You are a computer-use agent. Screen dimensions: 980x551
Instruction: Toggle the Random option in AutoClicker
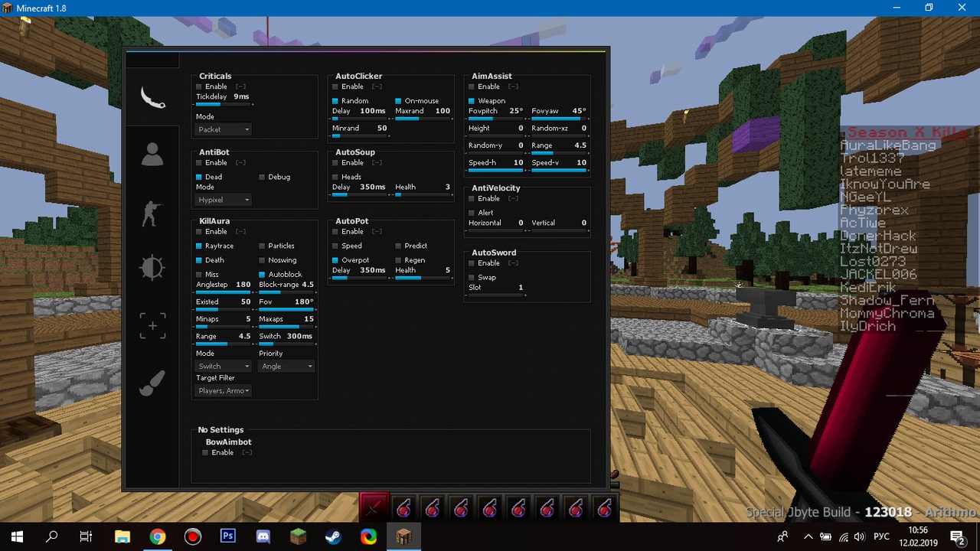coord(335,101)
